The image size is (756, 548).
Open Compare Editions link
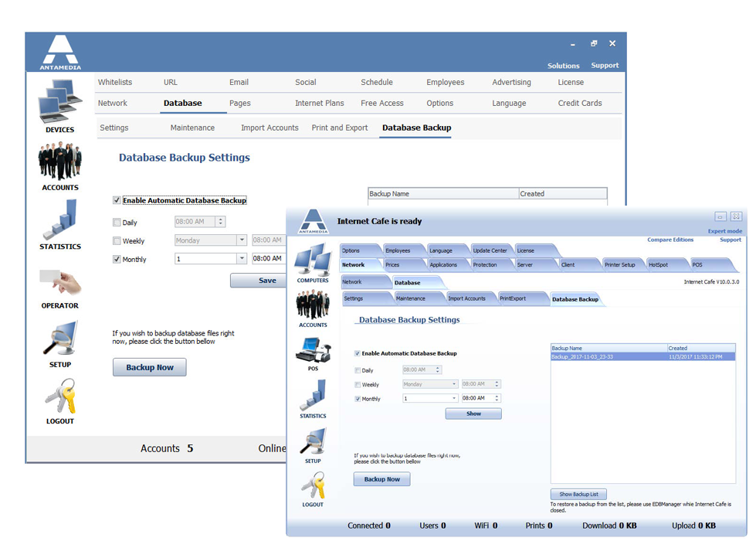point(670,240)
